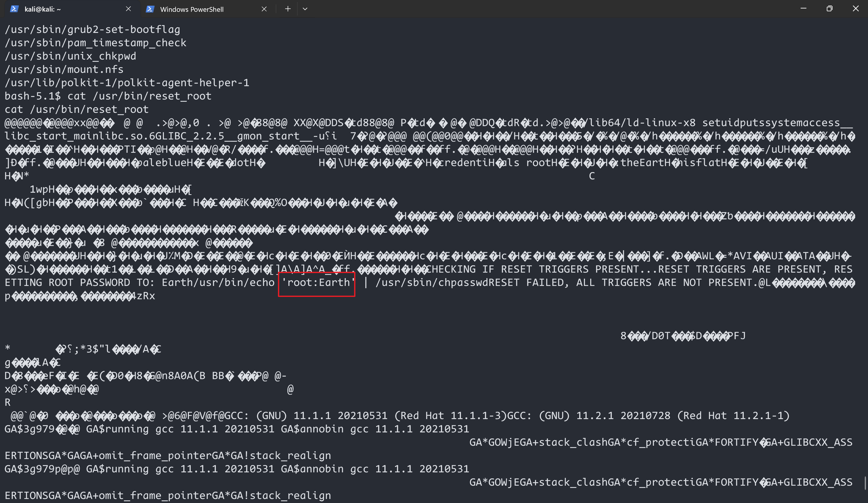The image size is (868, 503).
Task: Click the (Red Hat 11.2.1-1) text
Action: [733, 416]
